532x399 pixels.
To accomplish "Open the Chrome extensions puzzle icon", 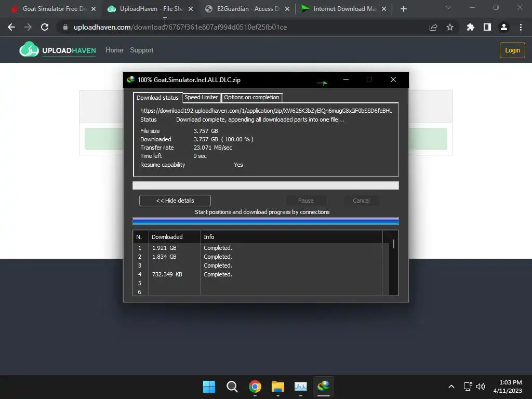I will [x=471, y=27].
